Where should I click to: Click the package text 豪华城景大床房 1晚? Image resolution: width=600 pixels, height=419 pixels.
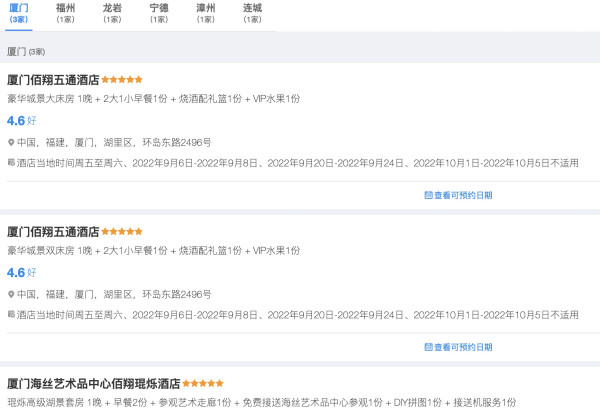click(50, 99)
